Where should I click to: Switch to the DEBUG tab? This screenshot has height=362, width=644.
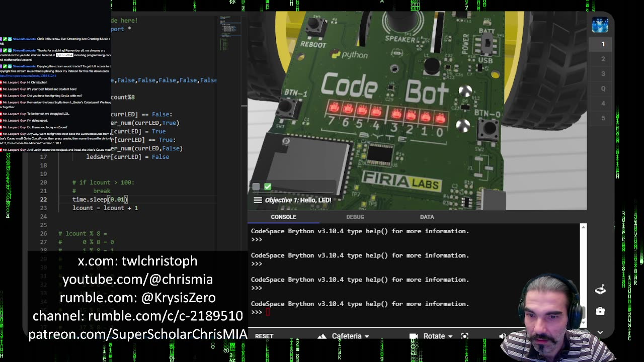tap(355, 217)
